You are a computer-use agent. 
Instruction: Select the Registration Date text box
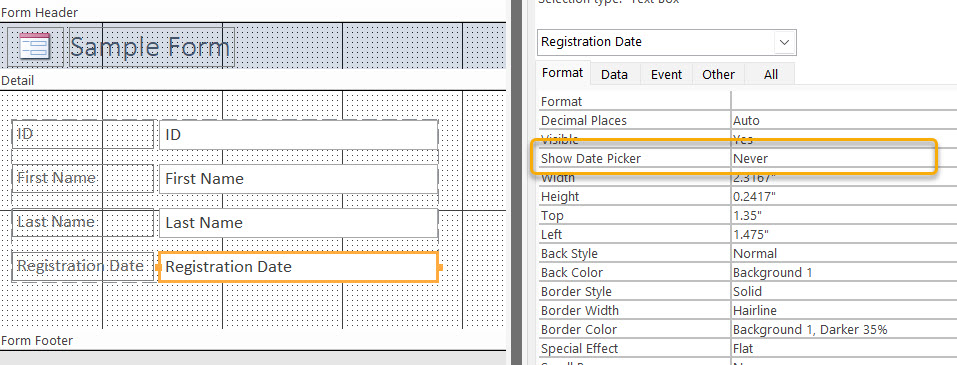click(298, 267)
